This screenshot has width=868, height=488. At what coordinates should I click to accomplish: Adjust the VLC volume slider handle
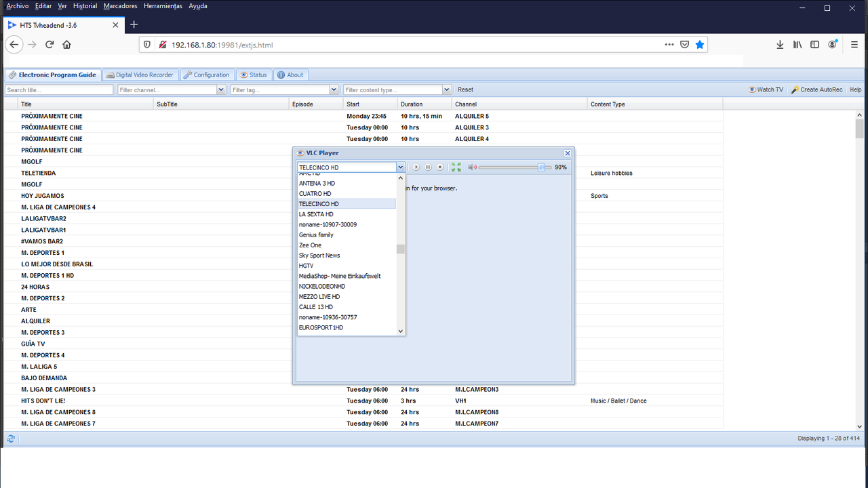pyautogui.click(x=541, y=167)
